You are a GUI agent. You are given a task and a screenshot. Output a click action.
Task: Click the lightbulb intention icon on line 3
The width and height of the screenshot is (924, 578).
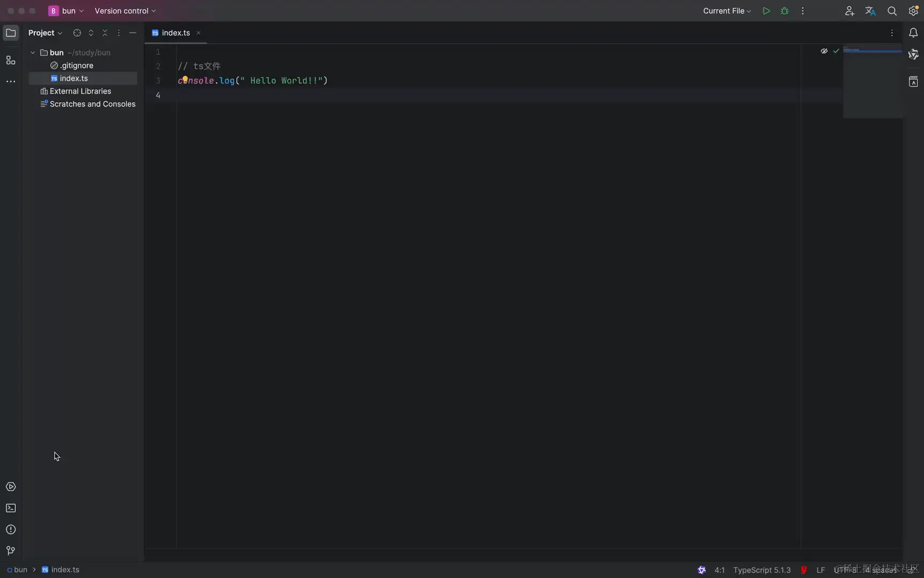pos(185,79)
